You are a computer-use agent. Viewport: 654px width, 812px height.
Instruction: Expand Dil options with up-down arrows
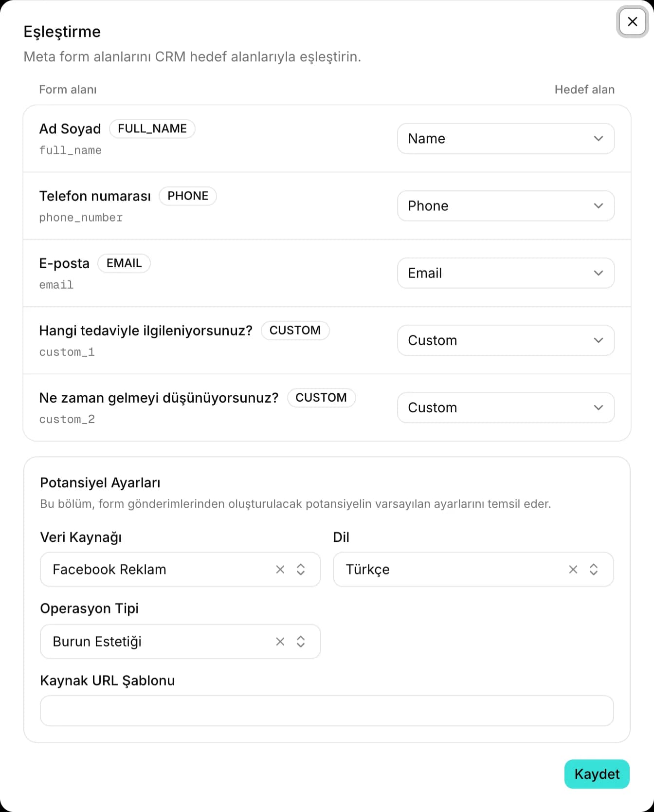coord(594,570)
